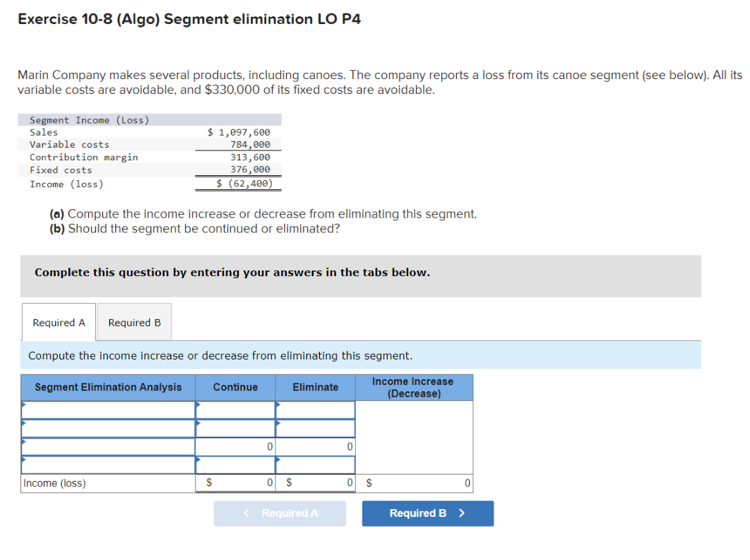This screenshot has height=560, width=750.
Task: Click the Continue total cell on Income (loss) row
Action: (236, 483)
